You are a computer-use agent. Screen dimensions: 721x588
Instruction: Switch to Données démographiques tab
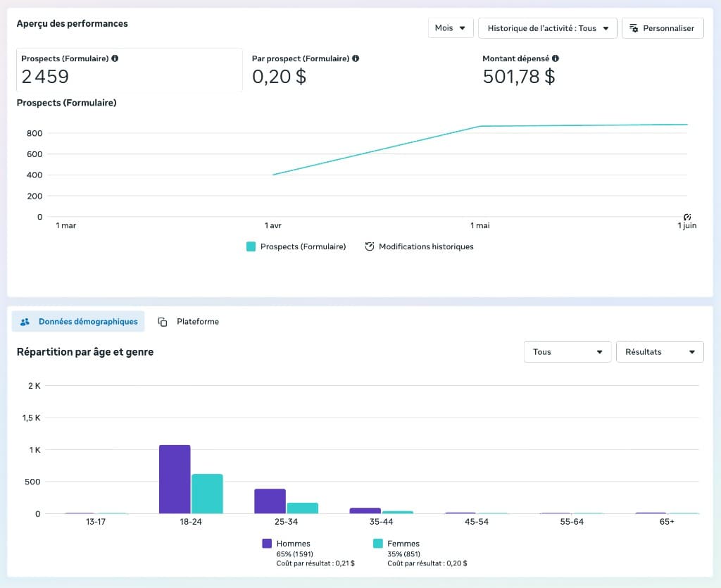coord(78,321)
